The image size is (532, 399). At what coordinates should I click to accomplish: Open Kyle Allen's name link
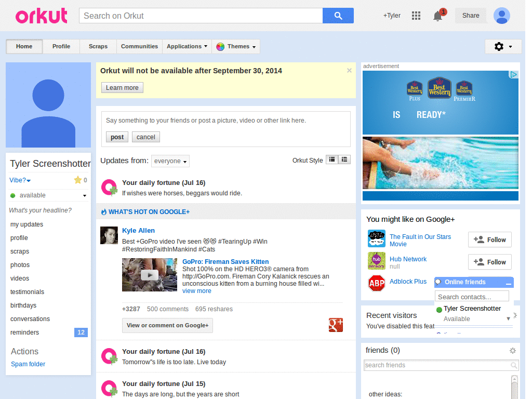138,231
